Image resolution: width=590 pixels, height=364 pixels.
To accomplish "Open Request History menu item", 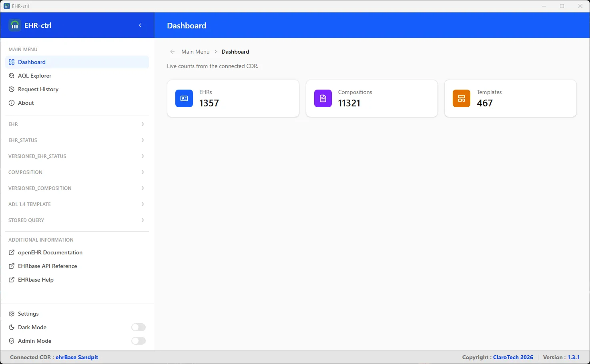I will pyautogui.click(x=77, y=89).
